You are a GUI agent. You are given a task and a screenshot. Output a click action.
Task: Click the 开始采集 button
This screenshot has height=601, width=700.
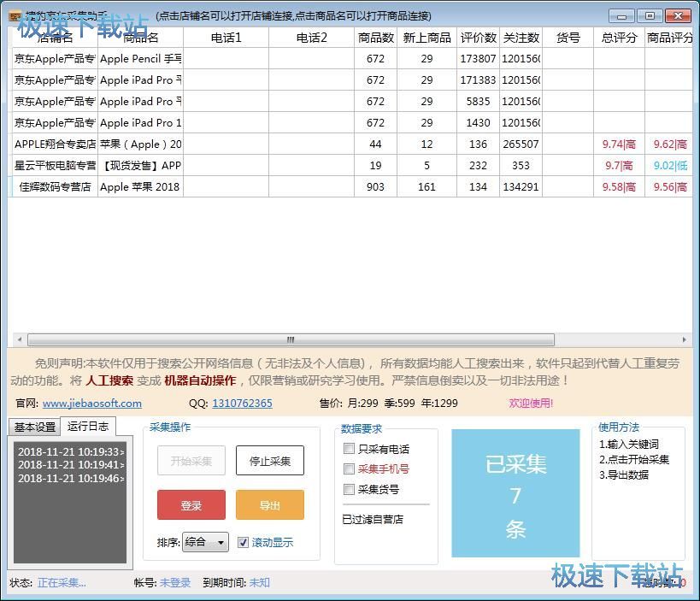pos(191,461)
